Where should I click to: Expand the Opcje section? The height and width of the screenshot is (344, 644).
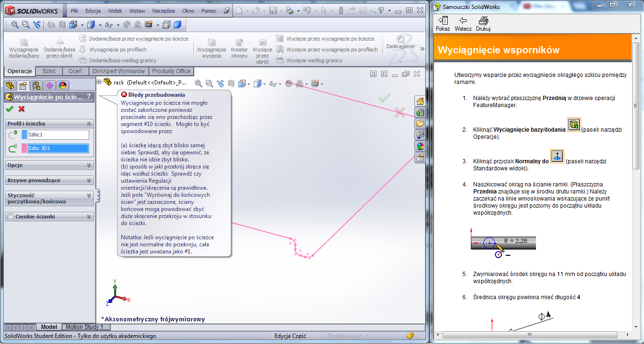[89, 165]
